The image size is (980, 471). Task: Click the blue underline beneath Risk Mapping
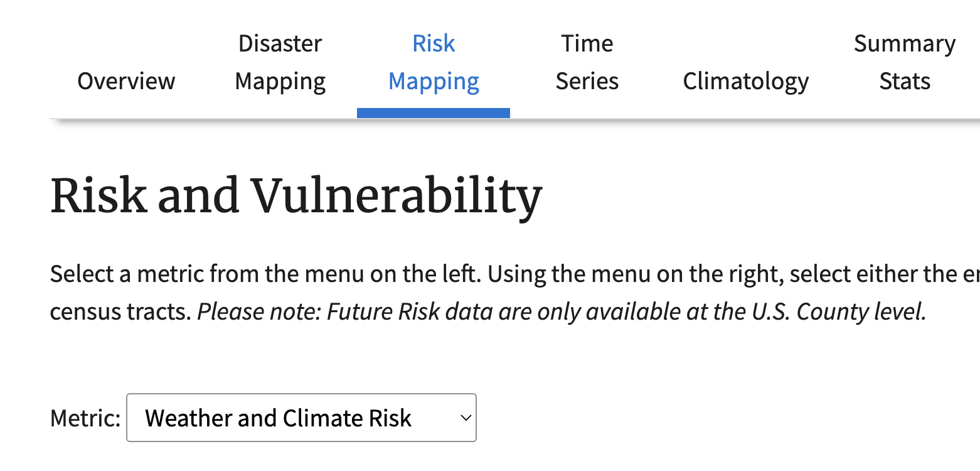pos(434,113)
